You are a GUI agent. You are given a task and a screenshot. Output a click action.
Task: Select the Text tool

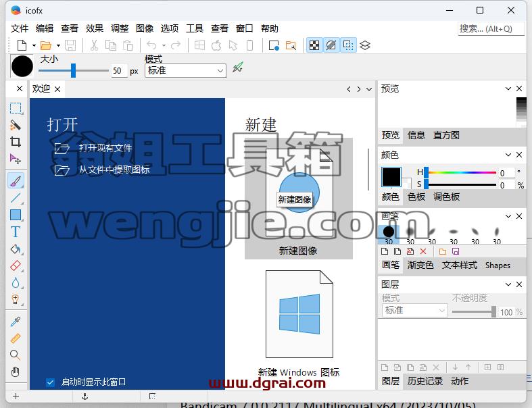click(x=16, y=232)
